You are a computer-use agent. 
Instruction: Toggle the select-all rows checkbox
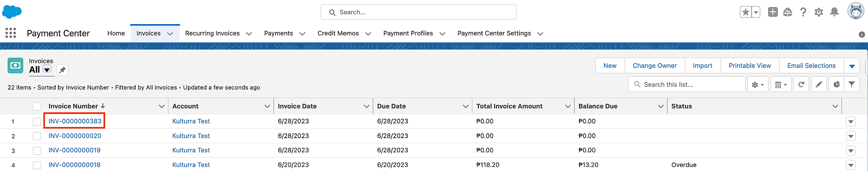pos(37,106)
